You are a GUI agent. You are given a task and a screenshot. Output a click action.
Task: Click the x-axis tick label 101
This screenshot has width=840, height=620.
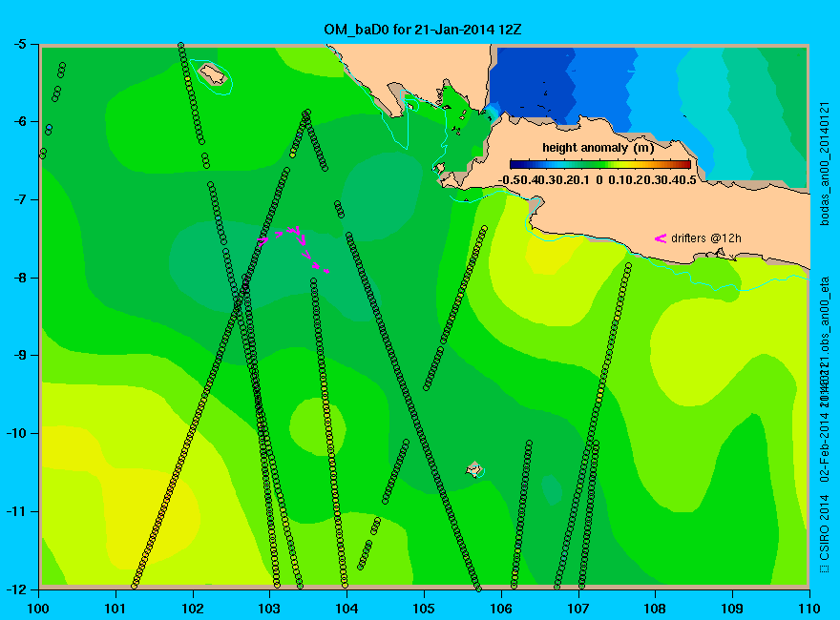coord(115,609)
